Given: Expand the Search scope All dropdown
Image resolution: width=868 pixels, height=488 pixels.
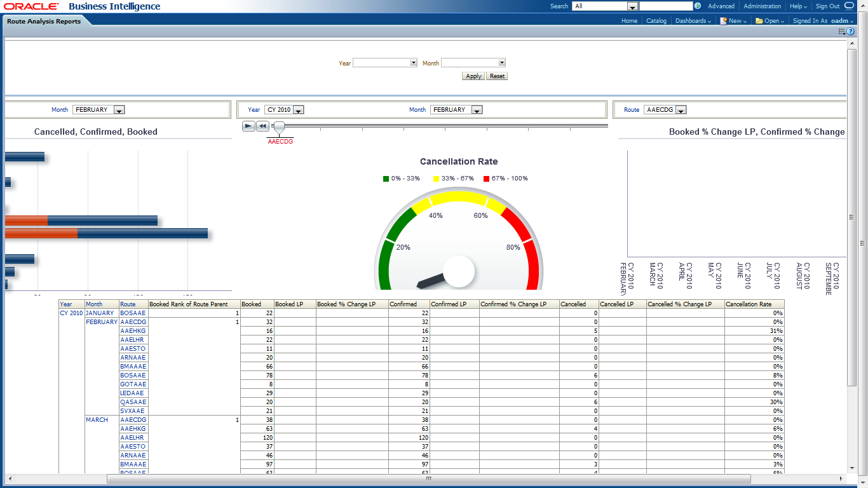Looking at the screenshot, I should click(x=632, y=6).
